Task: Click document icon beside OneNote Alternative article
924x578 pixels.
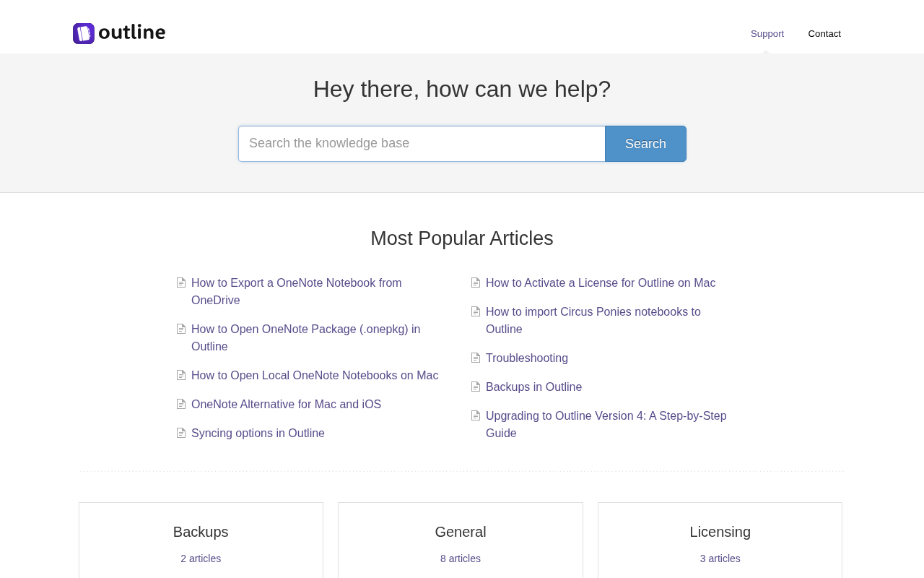Action: pyautogui.click(x=181, y=405)
